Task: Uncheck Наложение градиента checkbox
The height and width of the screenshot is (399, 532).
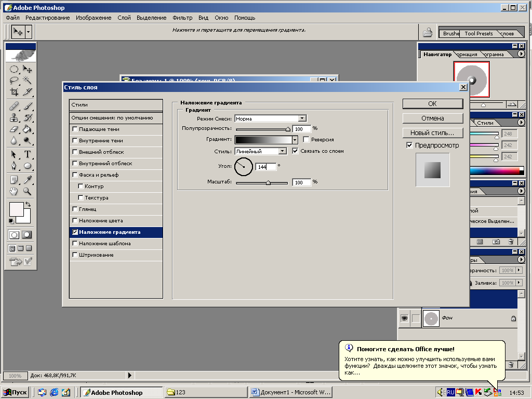Action: click(x=75, y=232)
